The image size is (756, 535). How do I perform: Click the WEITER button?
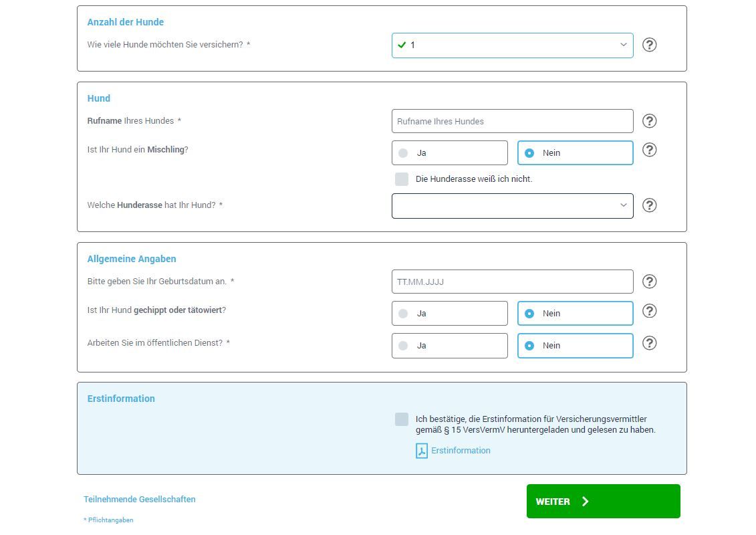tap(602, 501)
